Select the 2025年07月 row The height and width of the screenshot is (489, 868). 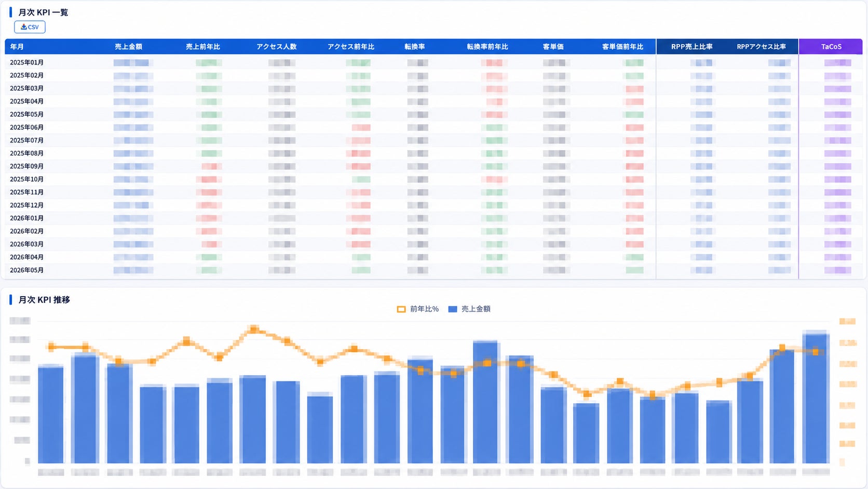click(433, 140)
